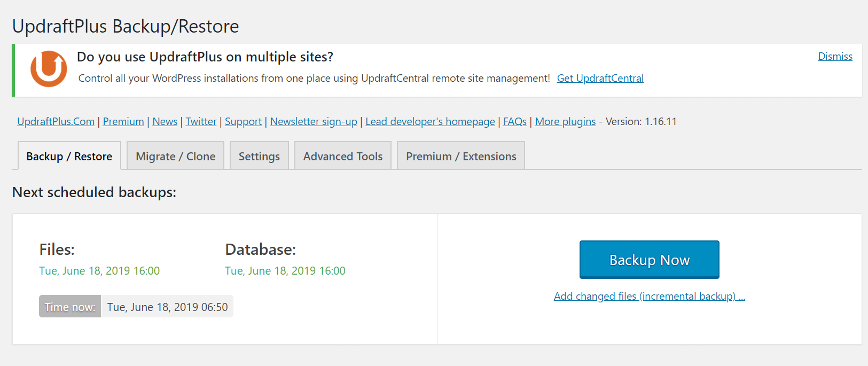Click the current time 'Tue, June 18, 2019 06:50'

(167, 307)
